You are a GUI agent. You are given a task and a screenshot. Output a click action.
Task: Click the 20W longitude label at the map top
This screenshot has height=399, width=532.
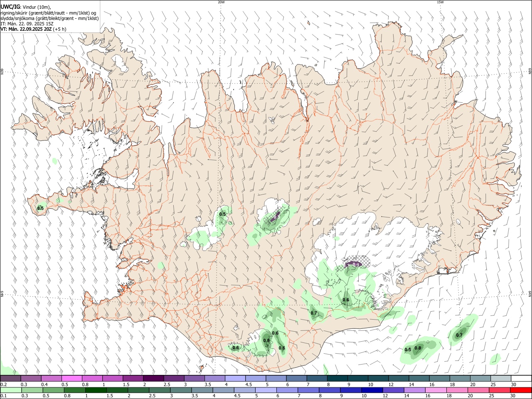click(221, 2)
